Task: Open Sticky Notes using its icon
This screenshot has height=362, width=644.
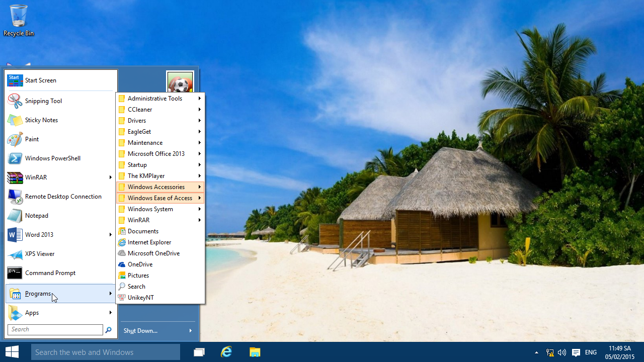Action: 15,120
